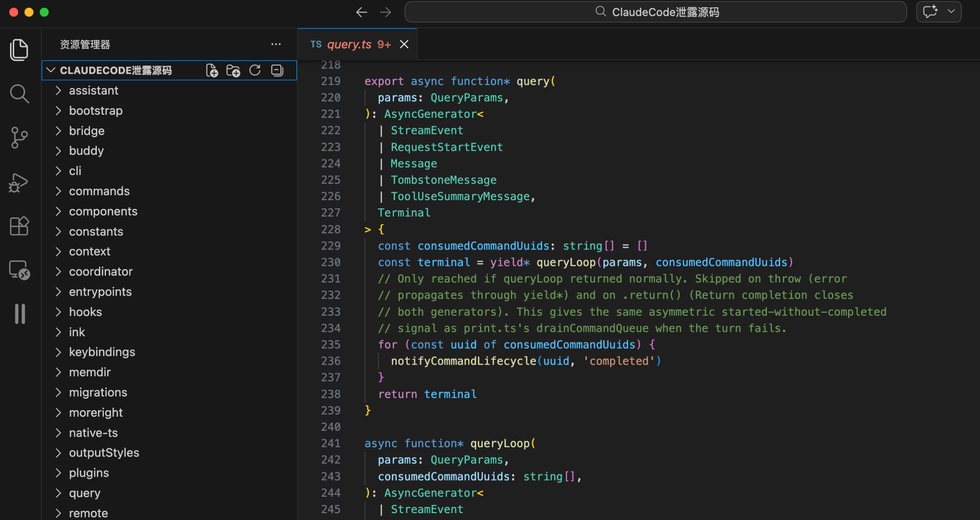Open the Extensions view

[x=19, y=226]
